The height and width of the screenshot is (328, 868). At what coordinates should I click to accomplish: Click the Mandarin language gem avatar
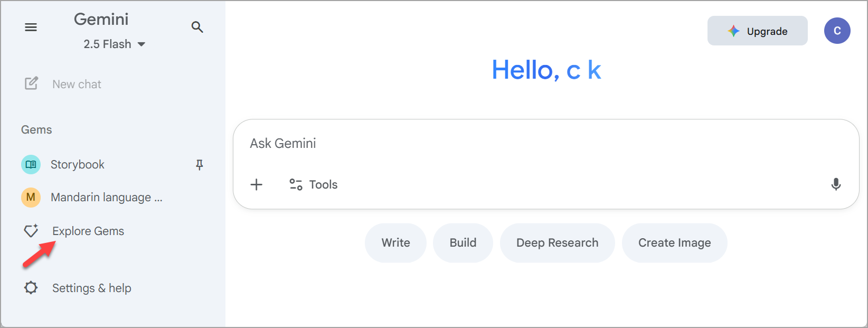[31, 197]
